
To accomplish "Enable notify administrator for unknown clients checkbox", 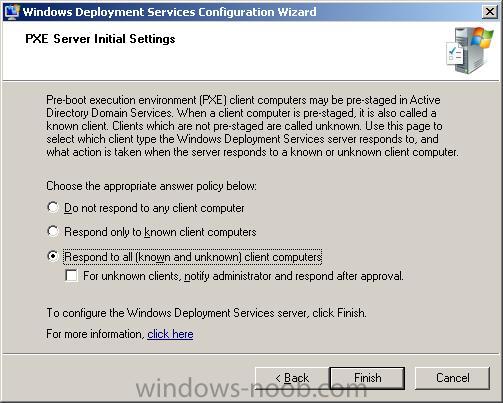I will [x=71, y=276].
